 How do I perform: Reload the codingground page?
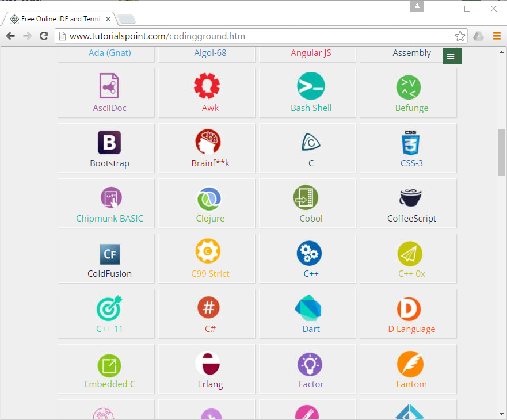(44, 36)
